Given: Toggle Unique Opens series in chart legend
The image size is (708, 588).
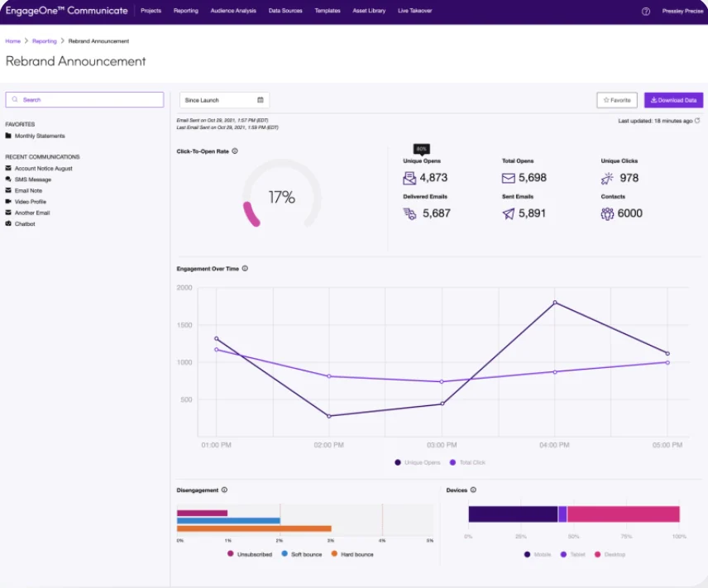Looking at the screenshot, I should 417,462.
